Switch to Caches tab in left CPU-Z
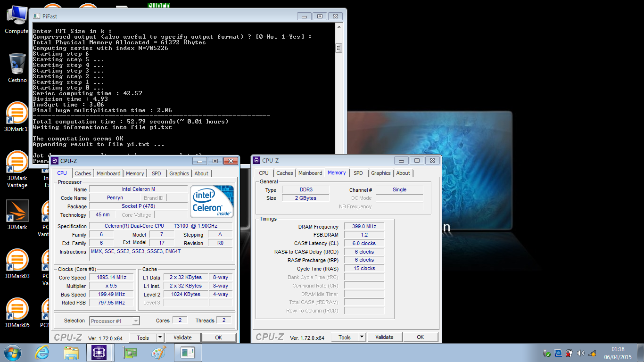Viewport: 644px width, 362px height. click(x=83, y=173)
